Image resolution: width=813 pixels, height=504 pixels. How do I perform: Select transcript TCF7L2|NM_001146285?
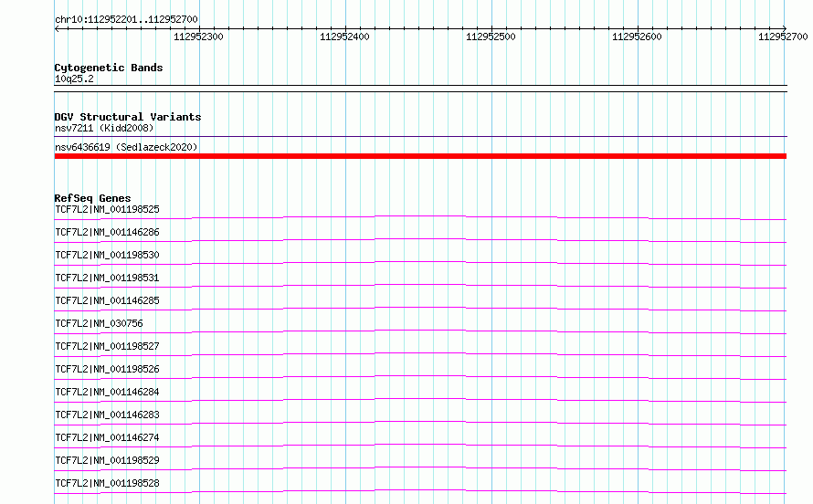[107, 300]
